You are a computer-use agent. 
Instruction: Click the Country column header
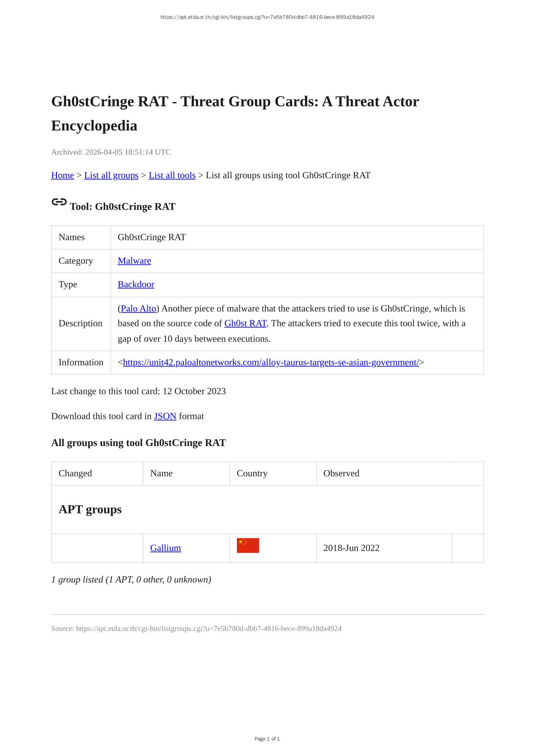tap(252, 474)
